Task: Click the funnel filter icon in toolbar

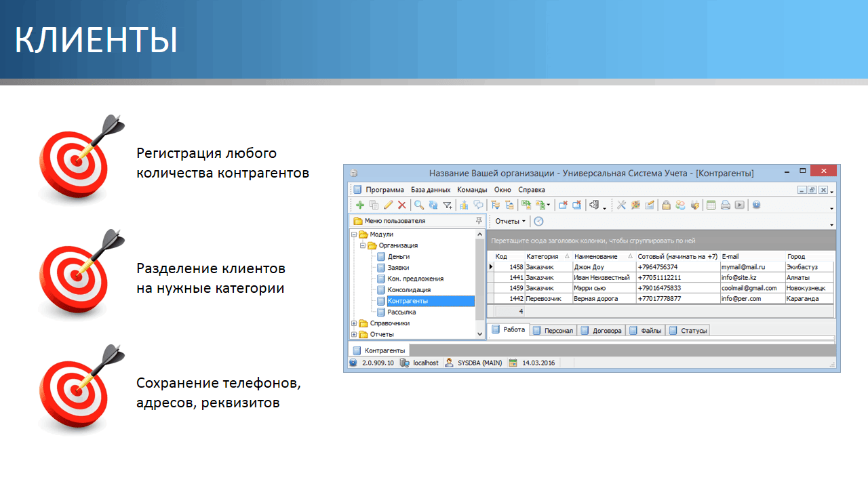Action: click(x=447, y=205)
